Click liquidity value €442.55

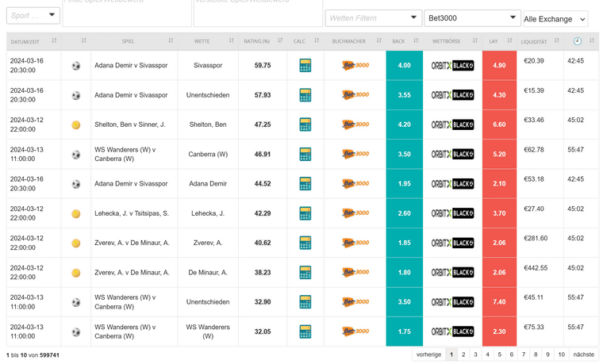[x=536, y=268]
